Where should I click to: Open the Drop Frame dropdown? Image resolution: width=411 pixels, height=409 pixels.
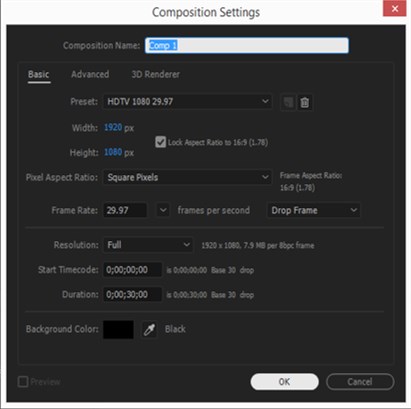[x=314, y=210]
